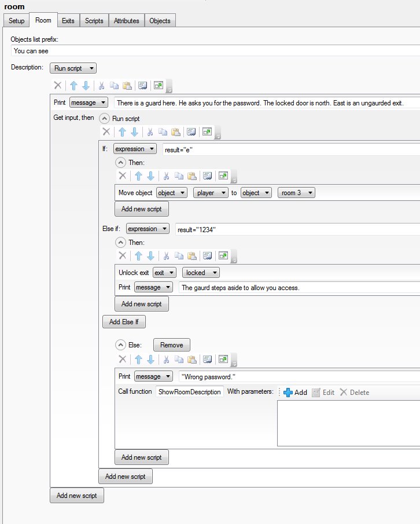The width and height of the screenshot is (420, 524).
Task: Open the locked exit name dropdown
Action: [201, 273]
